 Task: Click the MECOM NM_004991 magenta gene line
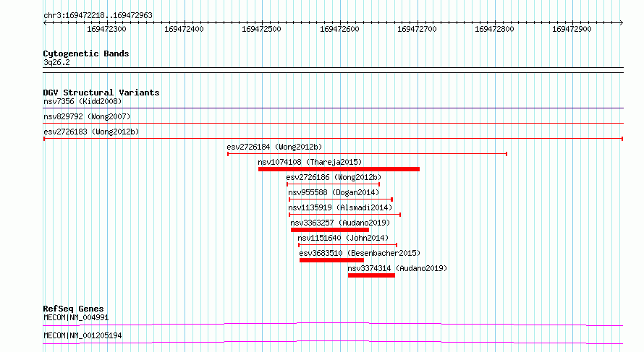tap(333, 324)
